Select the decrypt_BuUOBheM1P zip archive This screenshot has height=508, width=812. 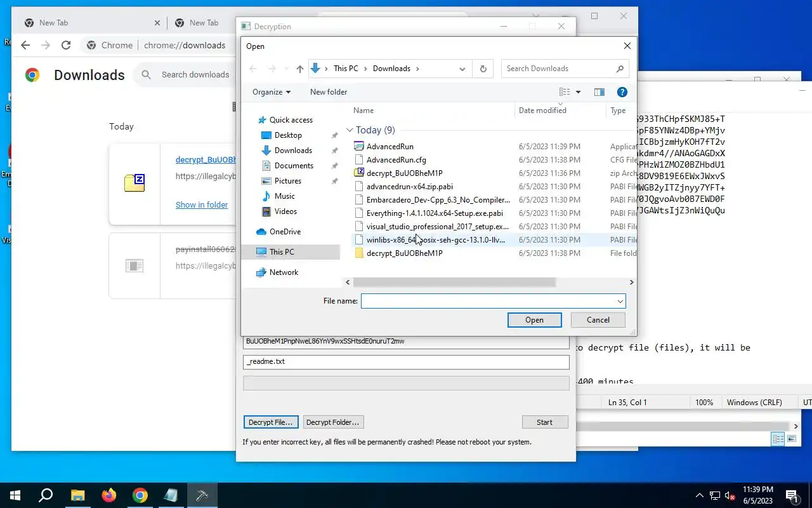[404, 173]
